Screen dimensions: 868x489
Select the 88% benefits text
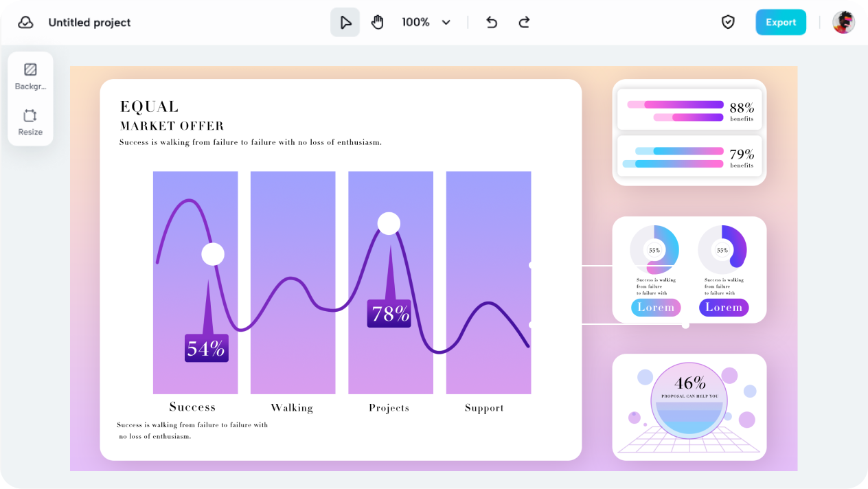click(742, 111)
